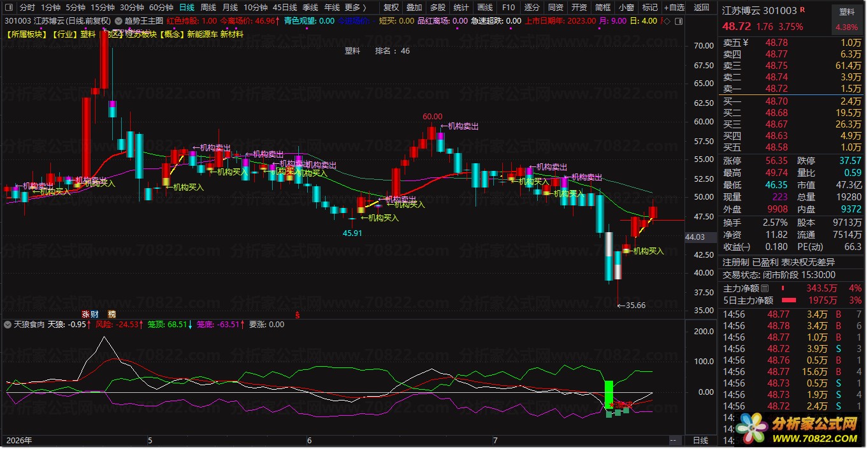Select the 周线 weekly period

(208, 8)
